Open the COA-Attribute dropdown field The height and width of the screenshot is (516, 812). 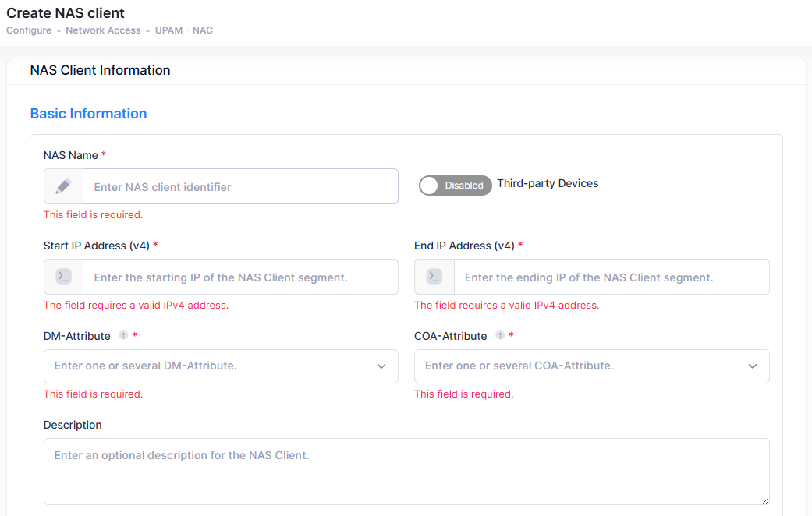click(x=581, y=366)
